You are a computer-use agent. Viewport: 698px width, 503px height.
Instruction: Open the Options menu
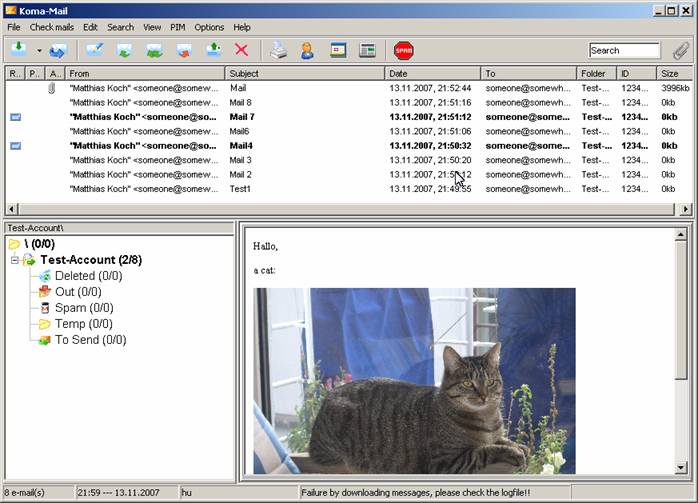click(x=209, y=27)
